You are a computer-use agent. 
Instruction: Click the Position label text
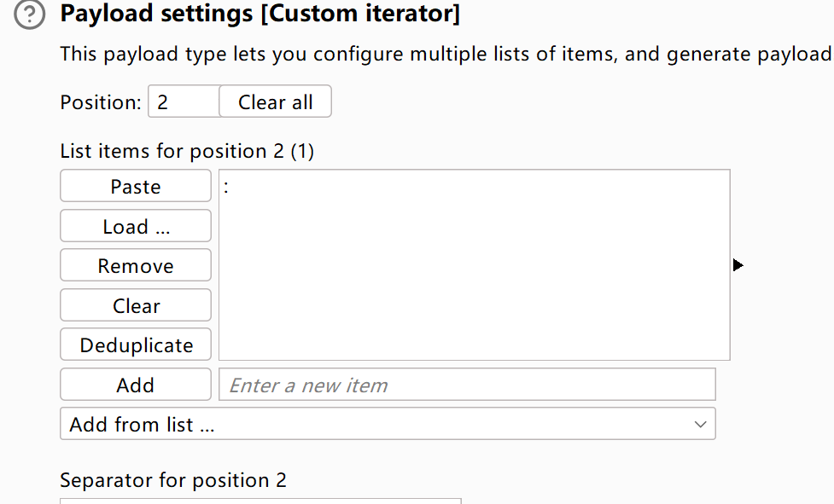coord(100,102)
